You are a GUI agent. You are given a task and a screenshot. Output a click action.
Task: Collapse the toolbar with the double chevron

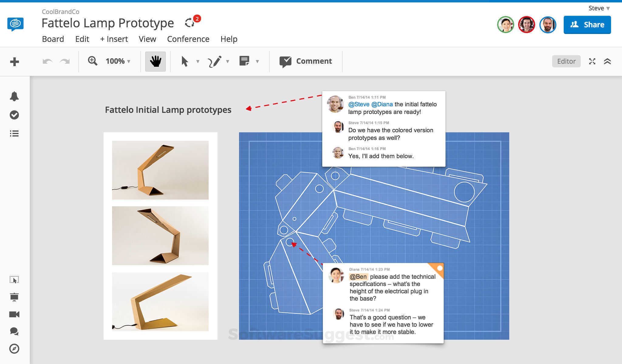click(608, 61)
